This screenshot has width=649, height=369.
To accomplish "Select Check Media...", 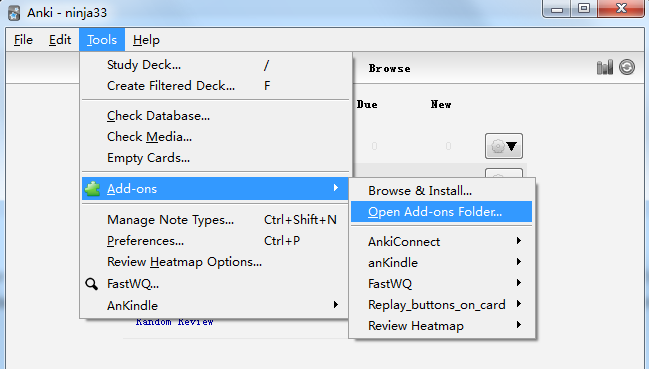I will tap(215, 137).
